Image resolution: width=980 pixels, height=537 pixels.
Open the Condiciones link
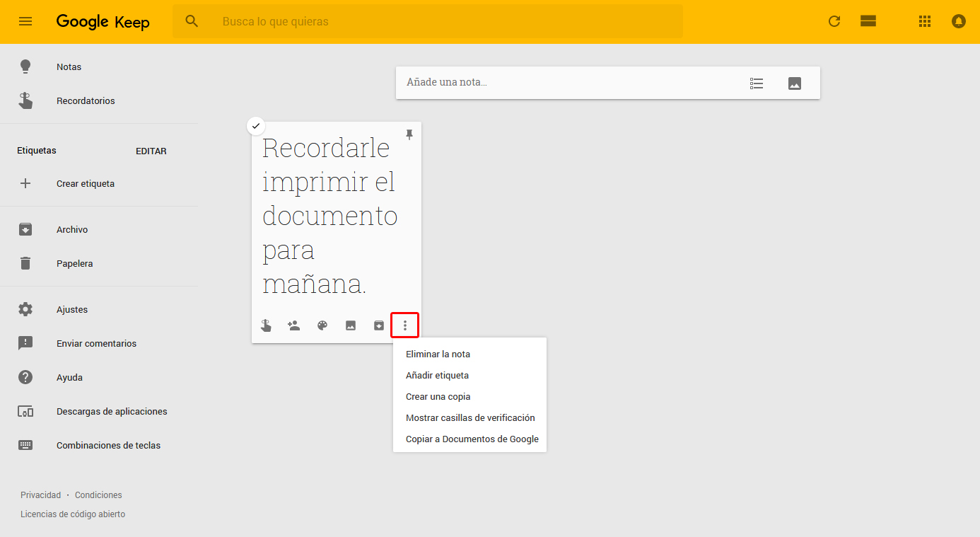pos(98,495)
